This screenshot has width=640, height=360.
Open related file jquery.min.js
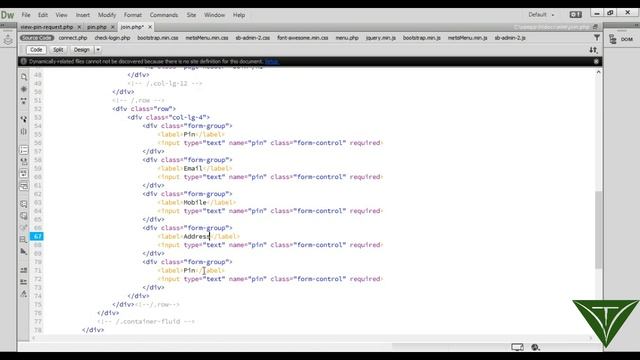pos(380,38)
